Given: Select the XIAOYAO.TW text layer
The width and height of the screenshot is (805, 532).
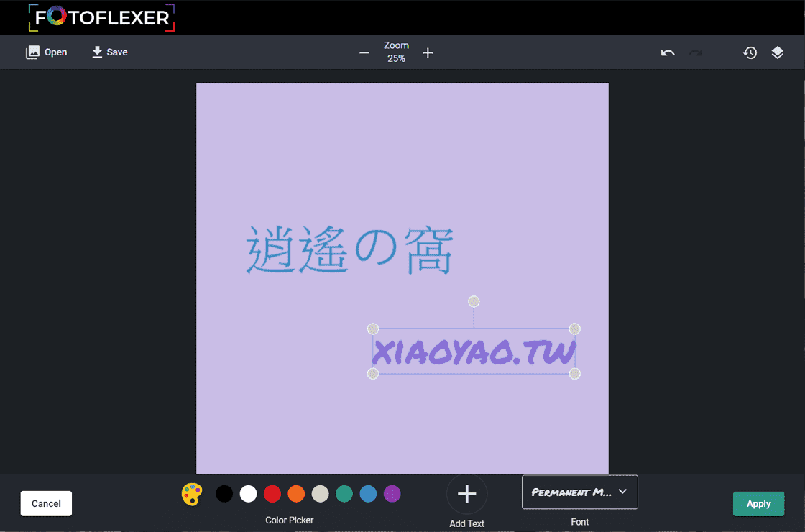Looking at the screenshot, I should tap(474, 351).
